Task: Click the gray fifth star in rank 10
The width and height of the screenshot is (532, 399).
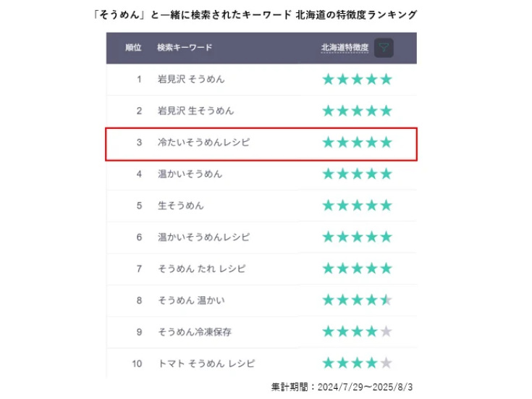Action: tap(386, 363)
